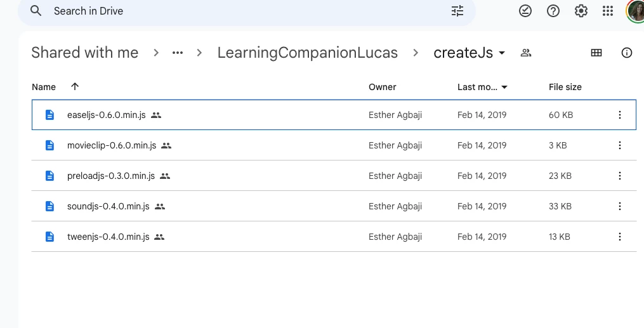Click the shared people icon beside createJs

tap(525, 53)
